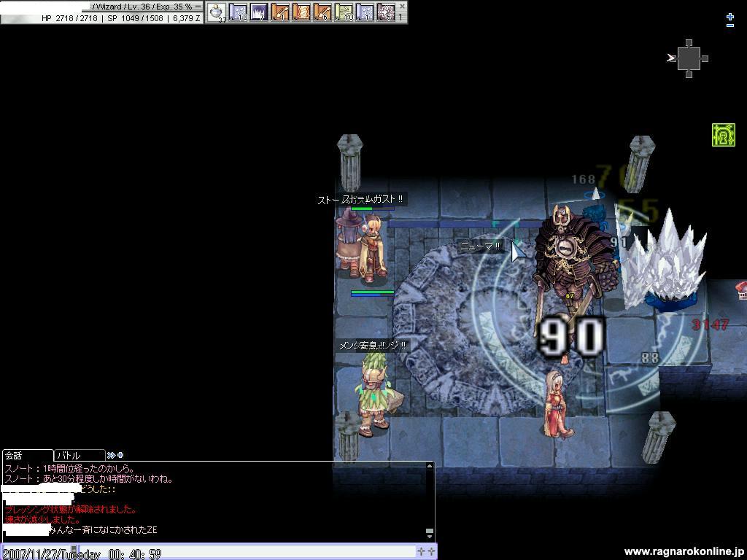
Task: Zoom in the minimap with the plus button
Action: (x=729, y=17)
